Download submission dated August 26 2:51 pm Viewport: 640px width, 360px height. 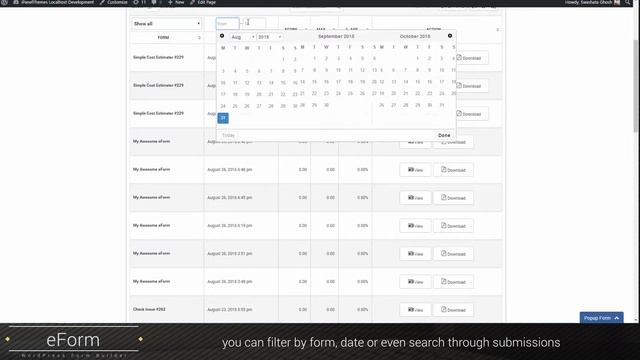pos(453,254)
